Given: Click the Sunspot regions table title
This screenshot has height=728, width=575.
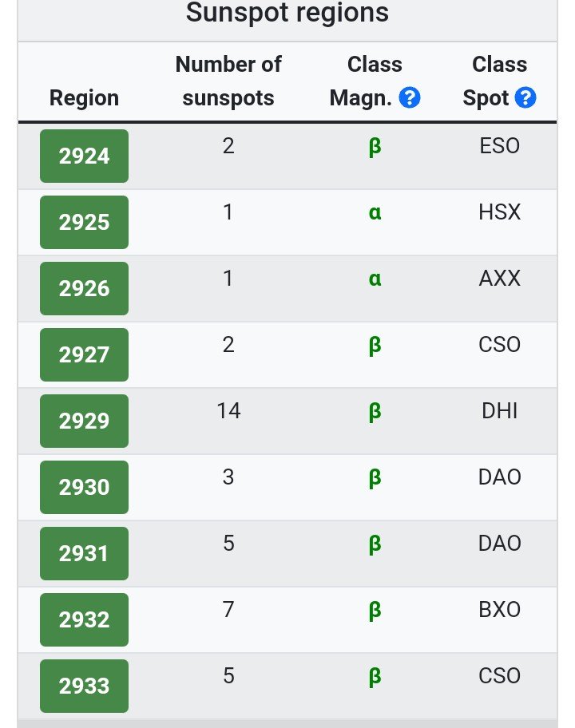Looking at the screenshot, I should click(287, 13).
